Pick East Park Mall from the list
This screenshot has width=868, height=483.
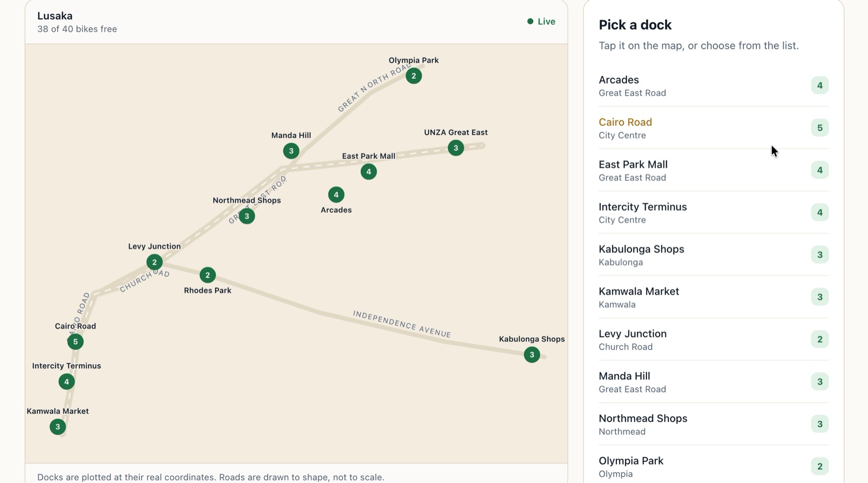[x=713, y=170]
